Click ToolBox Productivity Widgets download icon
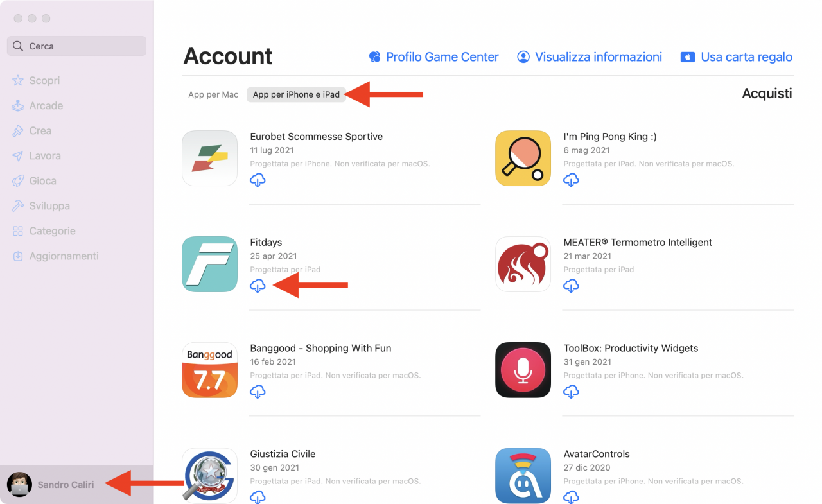Viewport: 822px width, 504px height. 571,391
